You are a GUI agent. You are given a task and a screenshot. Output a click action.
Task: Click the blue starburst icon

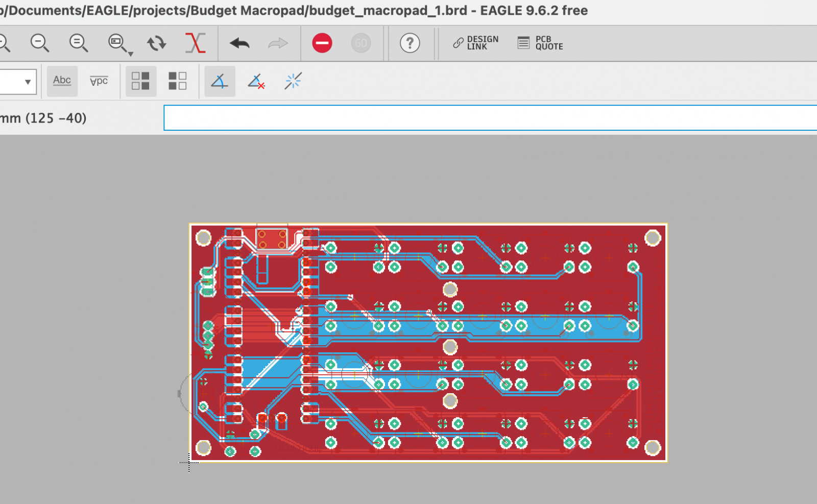coord(293,81)
